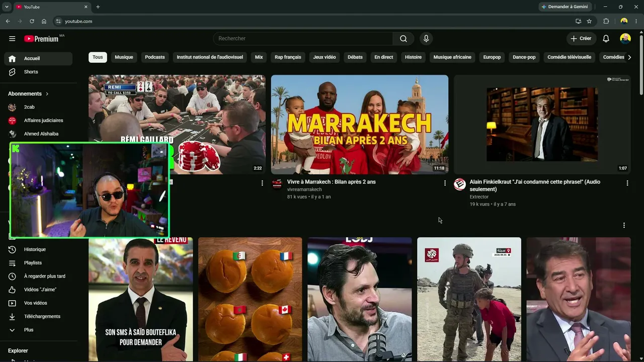This screenshot has width=644, height=362.
Task: Select the En direct chip
Action: 384,57
